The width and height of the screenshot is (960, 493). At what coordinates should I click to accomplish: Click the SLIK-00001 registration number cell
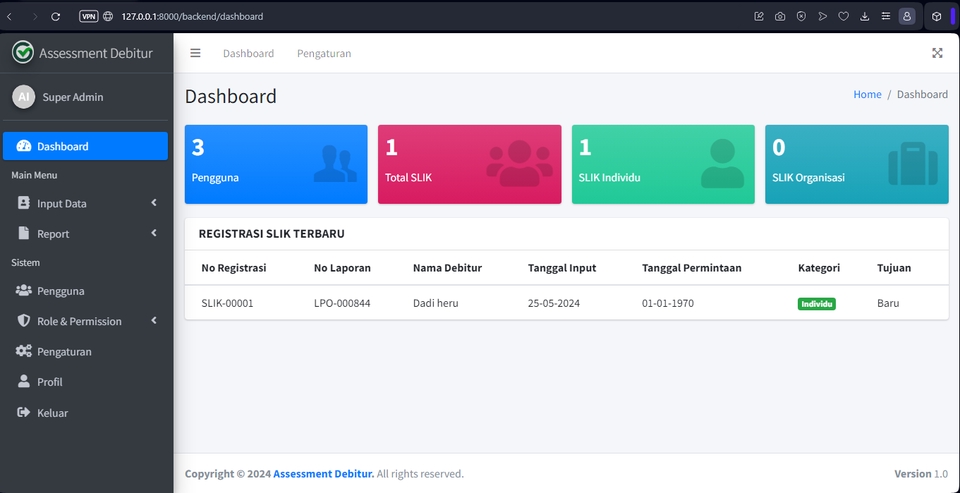pos(227,303)
